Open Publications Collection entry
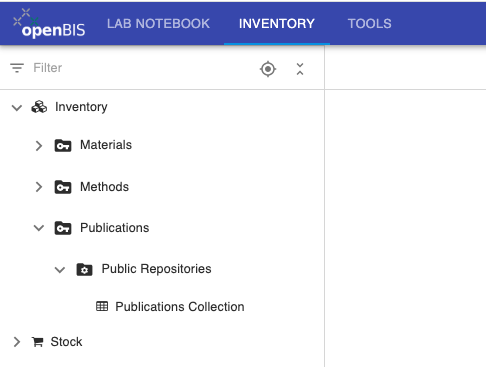 coord(180,307)
